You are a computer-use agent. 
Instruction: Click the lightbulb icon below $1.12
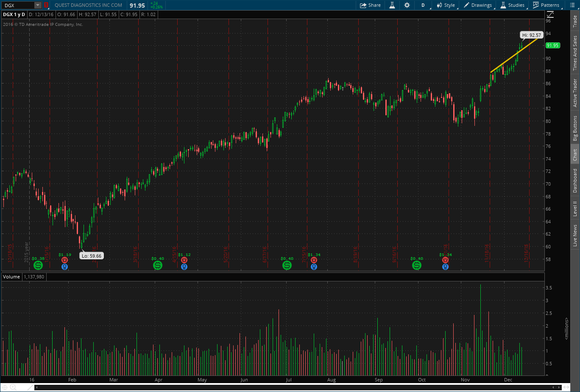pyautogui.click(x=184, y=267)
